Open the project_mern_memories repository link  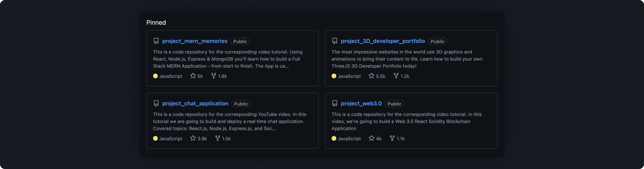pos(195,41)
